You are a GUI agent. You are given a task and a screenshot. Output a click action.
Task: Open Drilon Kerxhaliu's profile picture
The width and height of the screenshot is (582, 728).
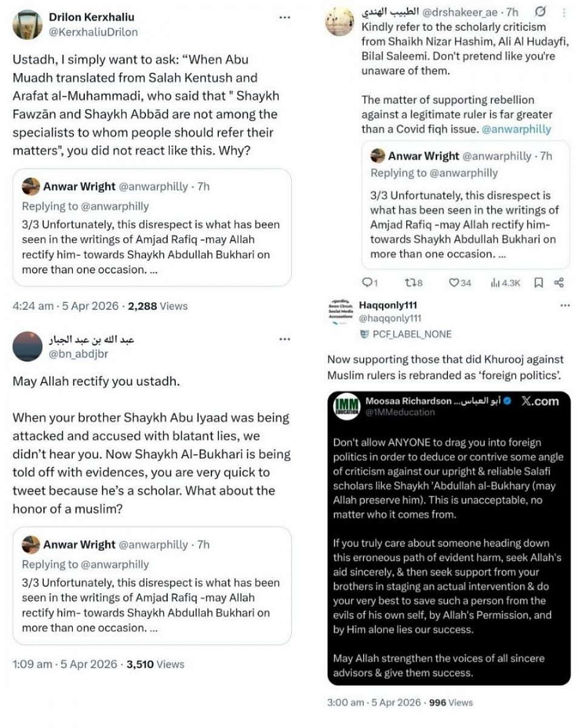(x=27, y=25)
